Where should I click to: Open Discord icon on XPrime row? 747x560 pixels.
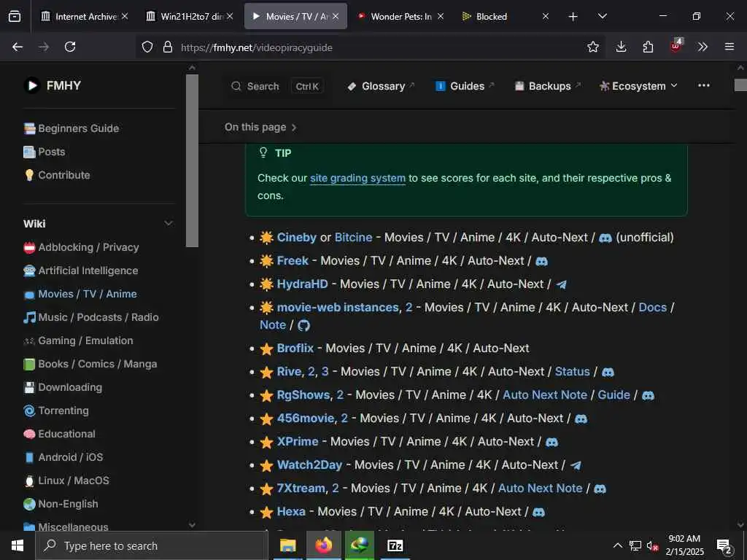tap(551, 442)
